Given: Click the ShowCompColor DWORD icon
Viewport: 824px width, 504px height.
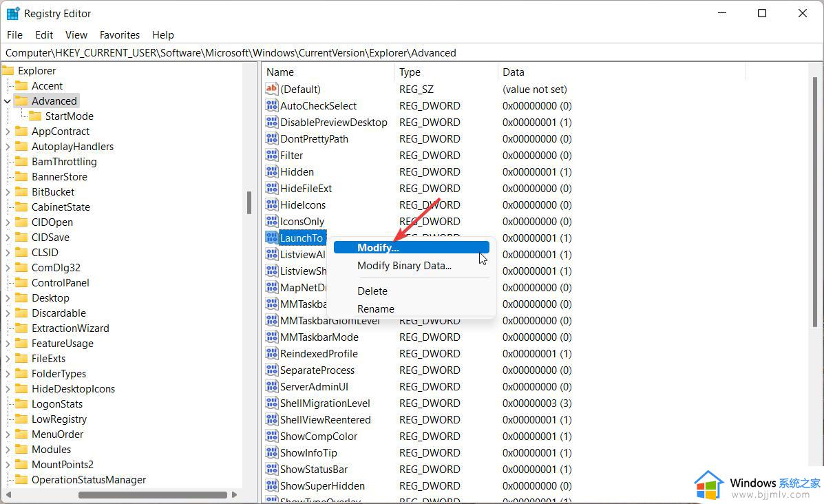Looking at the screenshot, I should [x=272, y=437].
